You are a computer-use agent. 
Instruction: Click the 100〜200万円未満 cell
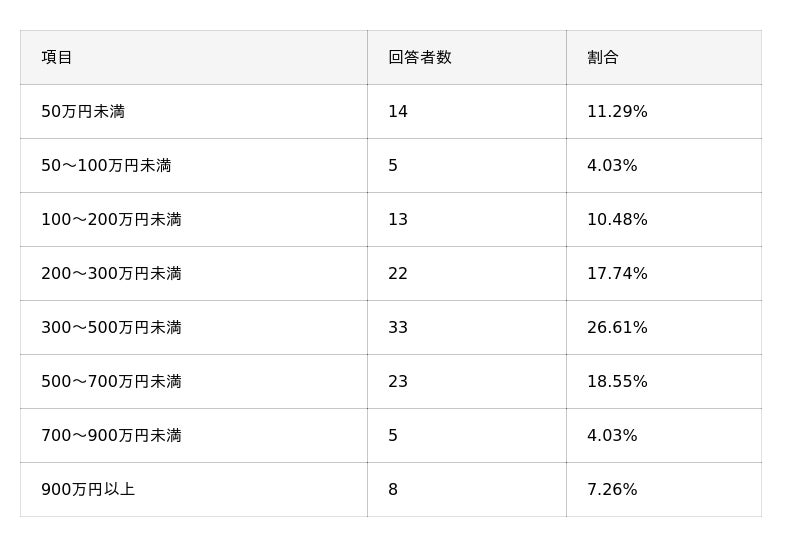pyautogui.click(x=111, y=220)
